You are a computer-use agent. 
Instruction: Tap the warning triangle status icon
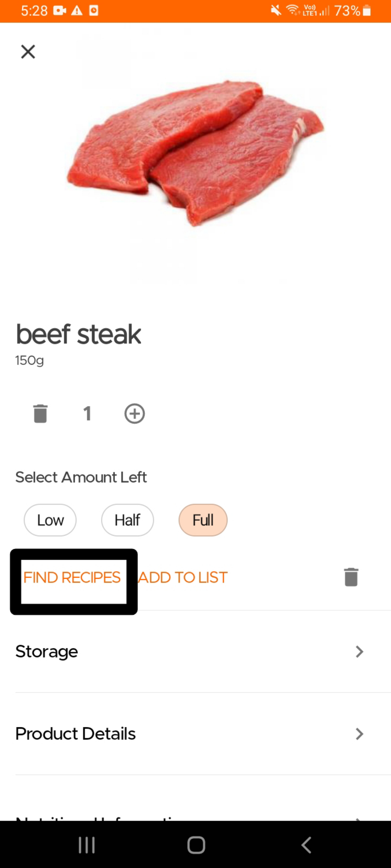pyautogui.click(x=77, y=11)
